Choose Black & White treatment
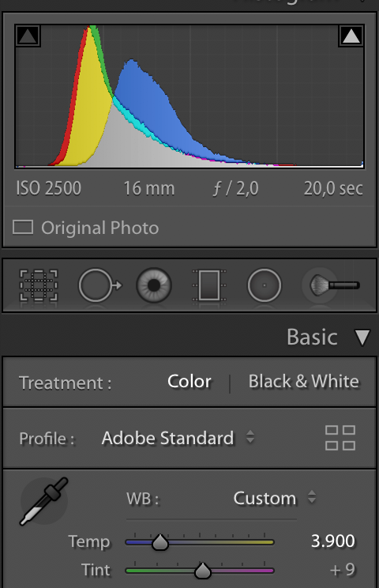The image size is (379, 588). coord(304,382)
